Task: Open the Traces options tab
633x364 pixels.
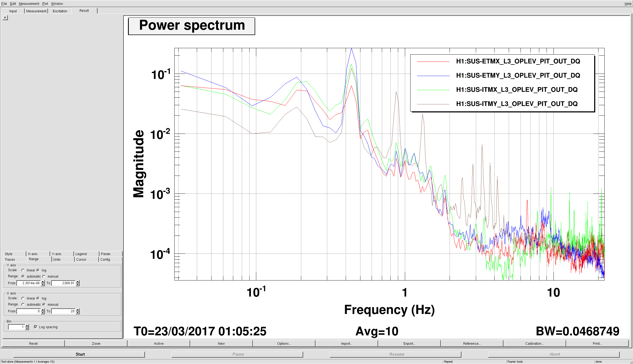Action: (x=14, y=259)
